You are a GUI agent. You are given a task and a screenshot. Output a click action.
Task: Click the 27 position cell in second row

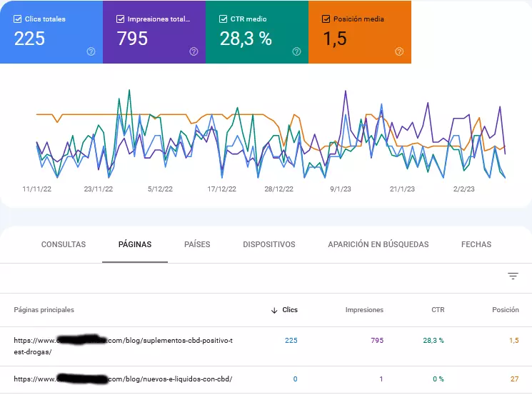(x=515, y=379)
